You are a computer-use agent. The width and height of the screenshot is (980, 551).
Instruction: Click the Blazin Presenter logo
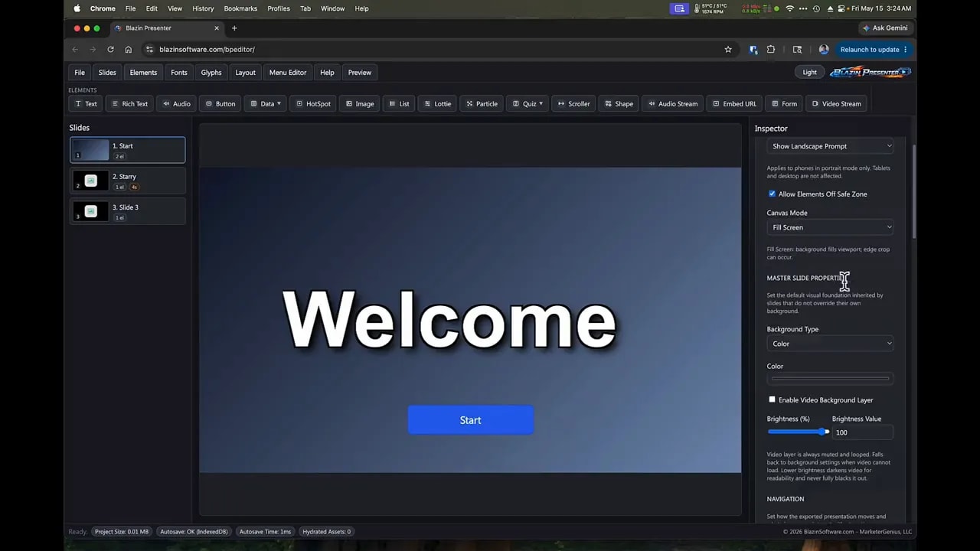coord(871,72)
